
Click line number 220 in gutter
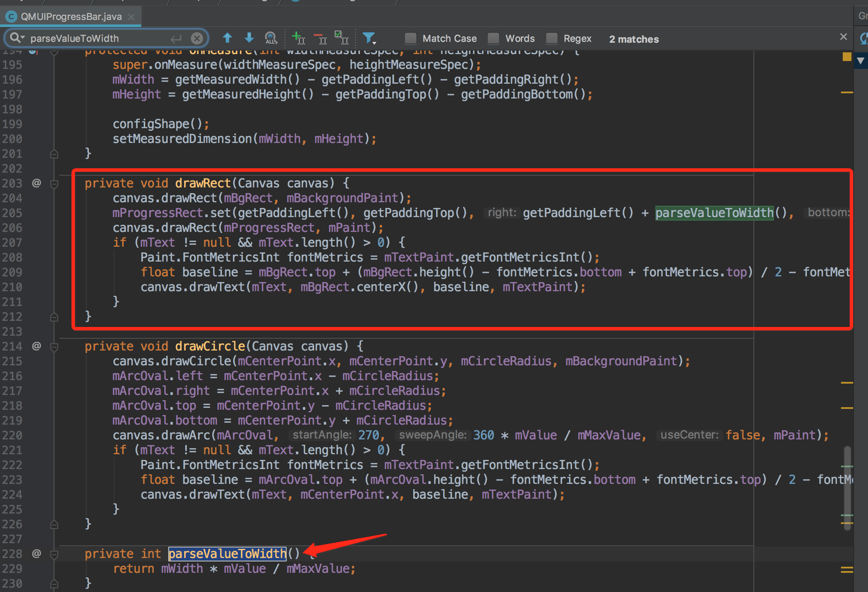point(12,435)
